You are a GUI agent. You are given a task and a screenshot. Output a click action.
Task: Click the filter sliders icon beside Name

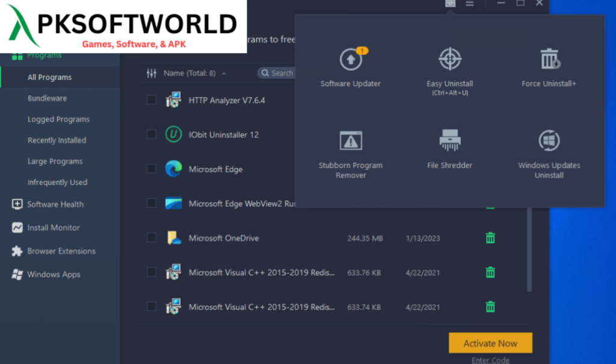(x=151, y=73)
